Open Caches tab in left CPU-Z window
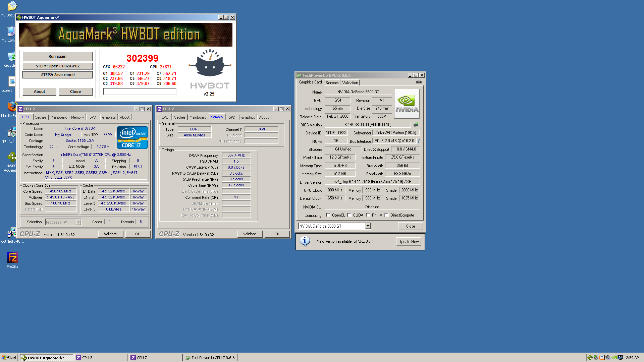The image size is (644, 362). 41,117
